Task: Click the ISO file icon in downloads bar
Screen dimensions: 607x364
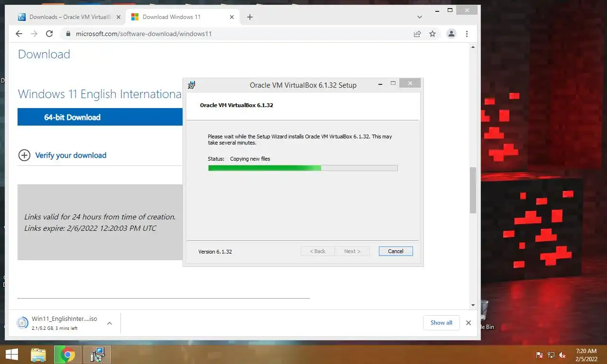Action: tap(22, 323)
